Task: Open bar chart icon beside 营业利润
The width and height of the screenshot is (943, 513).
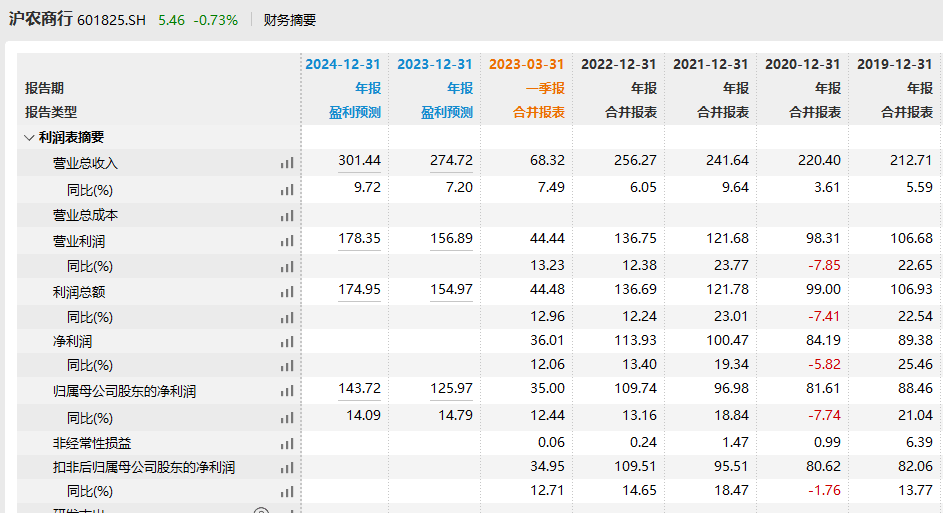Action: pos(287,241)
